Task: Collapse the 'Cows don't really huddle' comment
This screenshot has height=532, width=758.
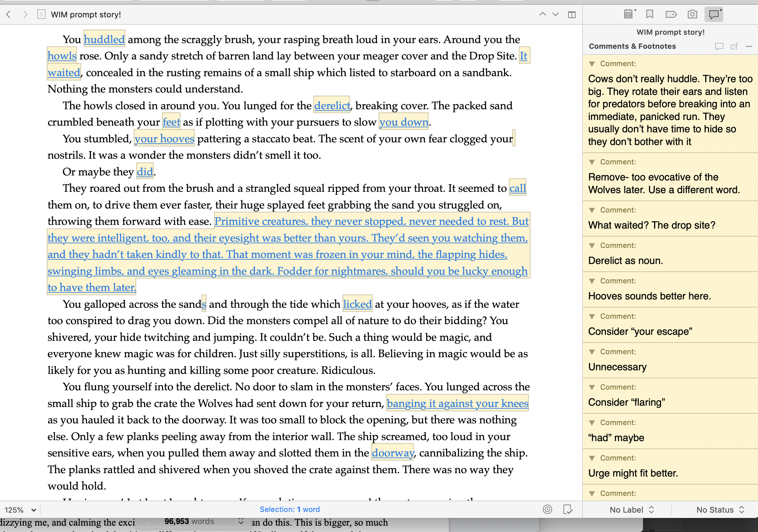Action: (592, 64)
